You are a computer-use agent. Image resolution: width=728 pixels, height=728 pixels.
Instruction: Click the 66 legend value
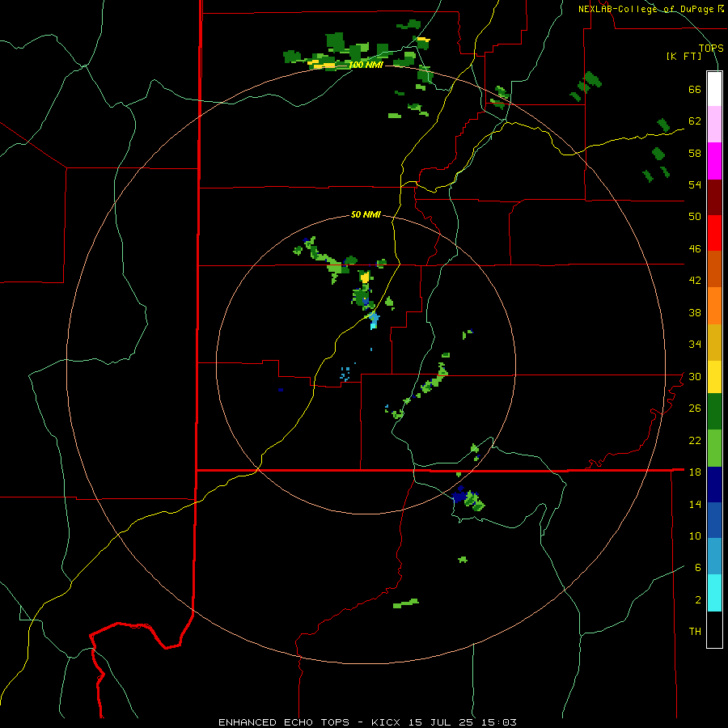[x=695, y=89]
